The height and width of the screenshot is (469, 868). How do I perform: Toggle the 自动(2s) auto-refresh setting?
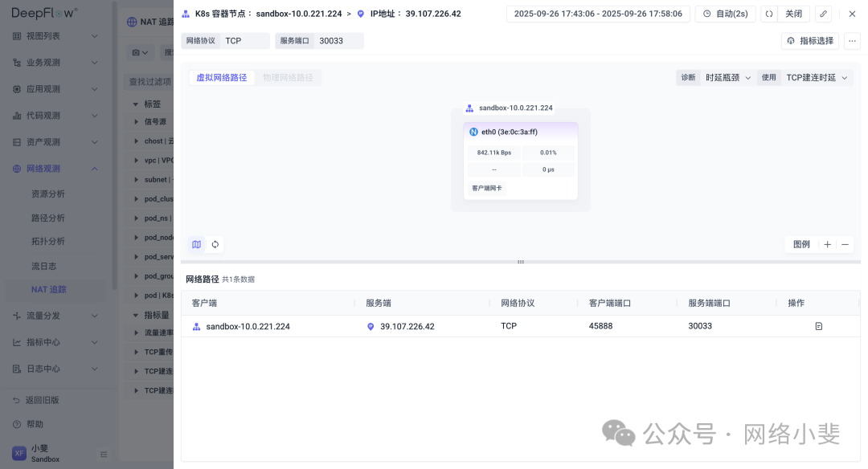pyautogui.click(x=725, y=14)
